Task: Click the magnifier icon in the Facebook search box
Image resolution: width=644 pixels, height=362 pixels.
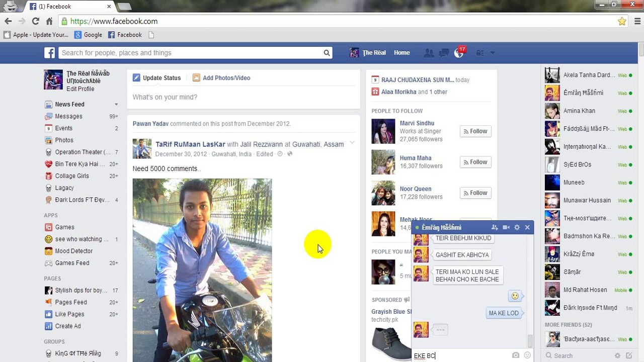Action: pos(327,53)
